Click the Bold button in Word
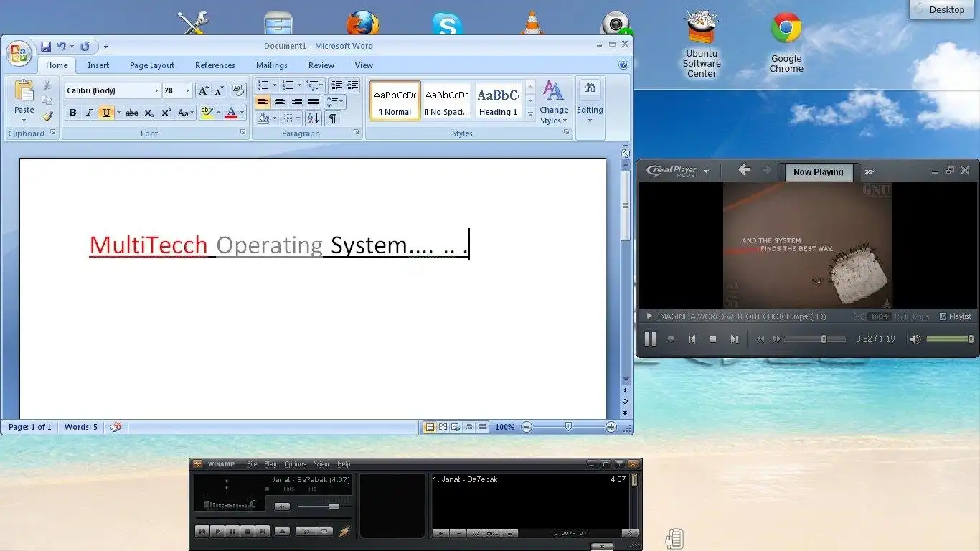The height and width of the screenshot is (551, 980). pos(72,113)
